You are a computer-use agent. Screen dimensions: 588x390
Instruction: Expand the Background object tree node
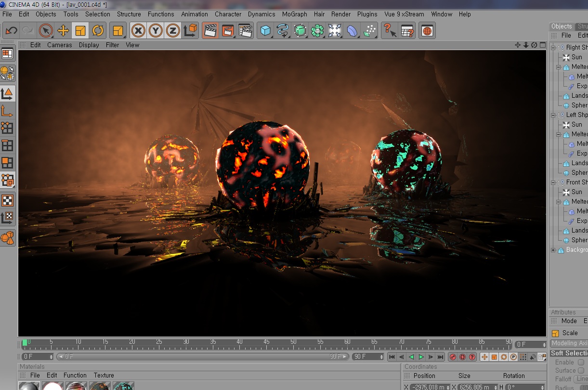(553, 250)
